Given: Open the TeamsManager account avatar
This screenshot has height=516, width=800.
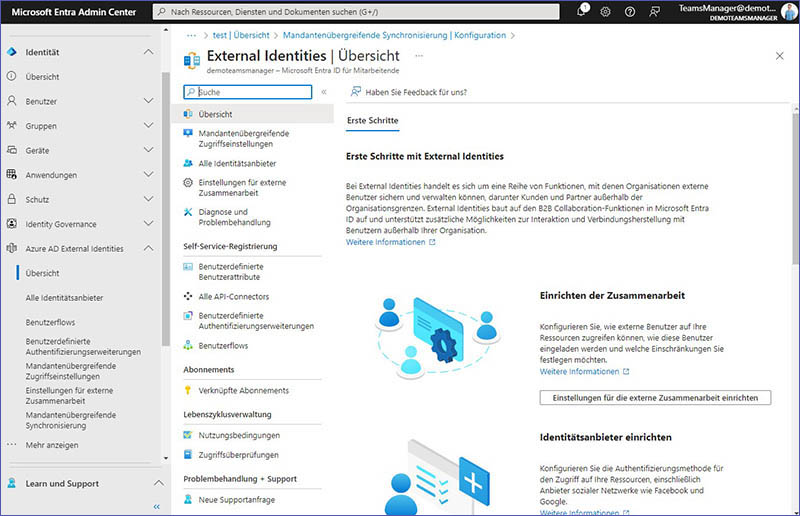Looking at the screenshot, I should coord(789,11).
